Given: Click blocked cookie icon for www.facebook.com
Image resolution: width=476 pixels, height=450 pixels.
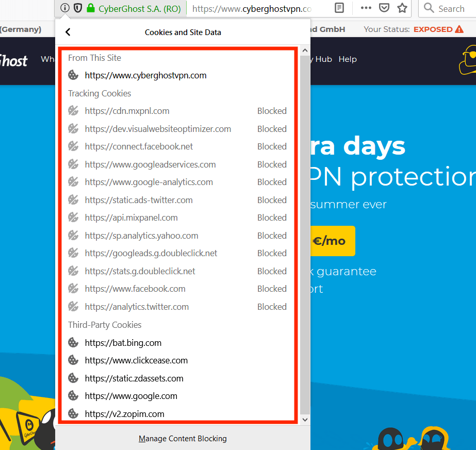Looking at the screenshot, I should pos(73,288).
